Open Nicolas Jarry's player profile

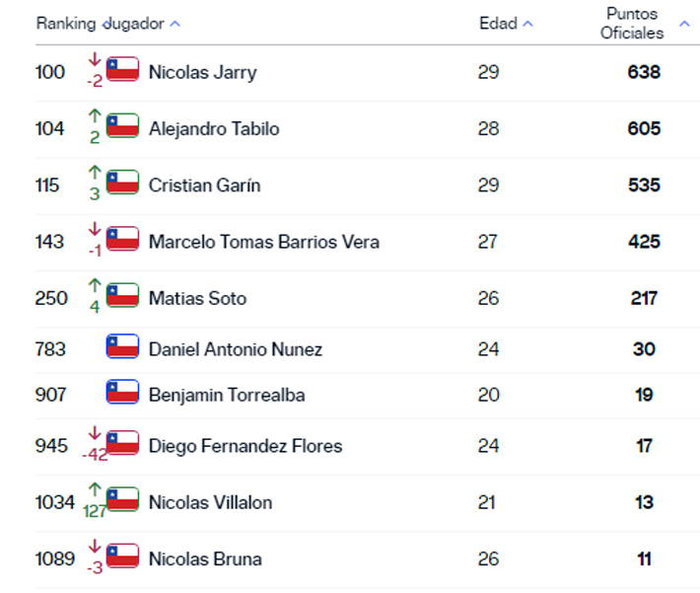(x=202, y=72)
